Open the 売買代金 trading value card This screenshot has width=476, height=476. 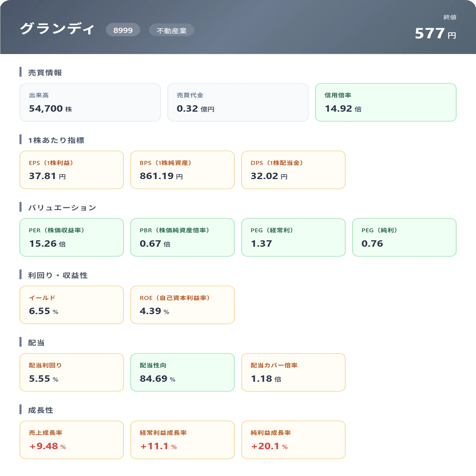click(238, 102)
